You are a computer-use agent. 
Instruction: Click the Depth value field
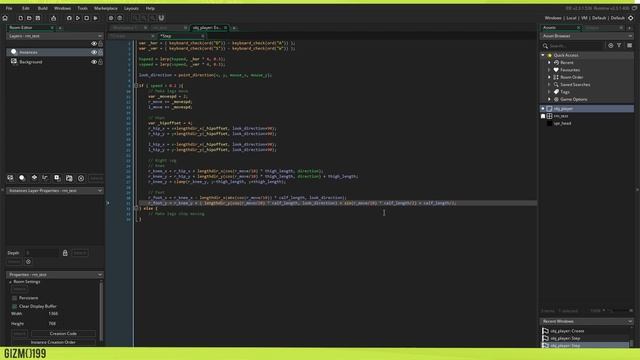click(x=42, y=253)
